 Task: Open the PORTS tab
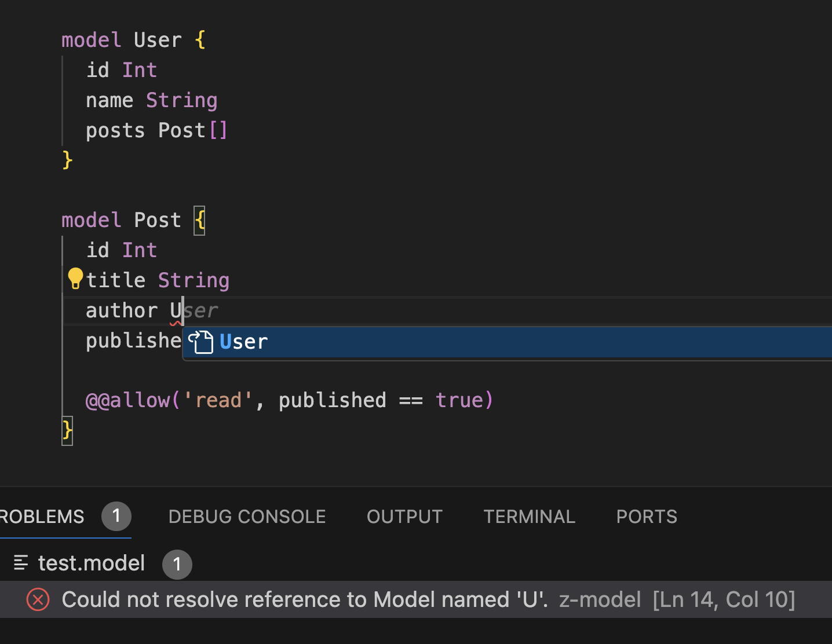click(646, 517)
